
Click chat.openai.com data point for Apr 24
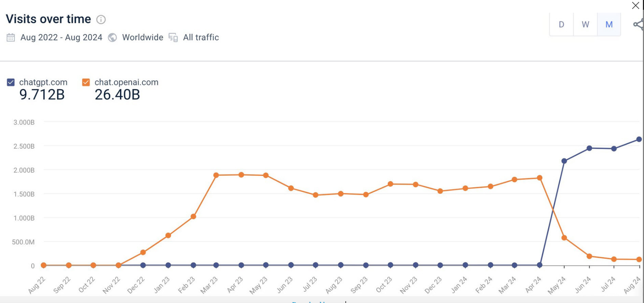point(540,178)
